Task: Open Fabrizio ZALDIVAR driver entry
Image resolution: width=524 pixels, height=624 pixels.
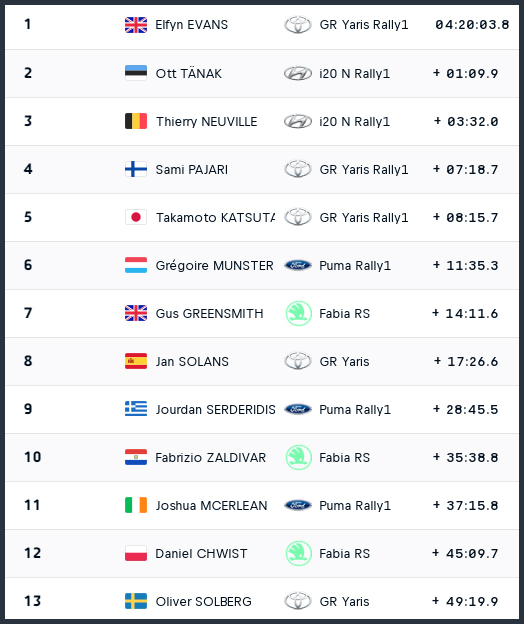Action: [x=210, y=457]
